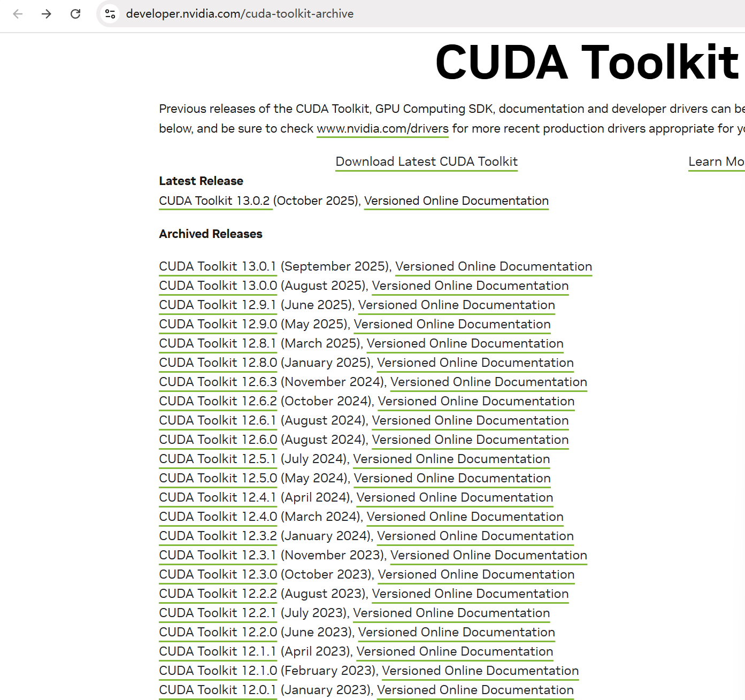The image size is (745, 700).
Task: Open Versioned Online Documentation for 12.2.2
Action: [x=470, y=594]
